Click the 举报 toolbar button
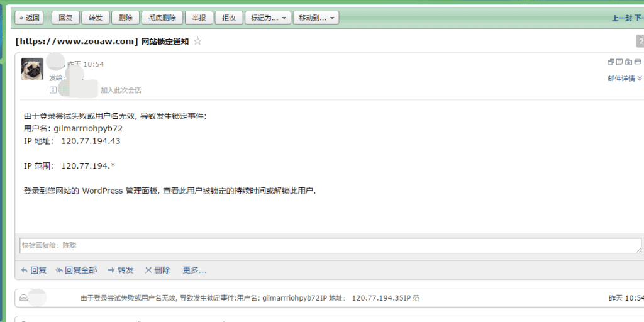 pos(199,18)
